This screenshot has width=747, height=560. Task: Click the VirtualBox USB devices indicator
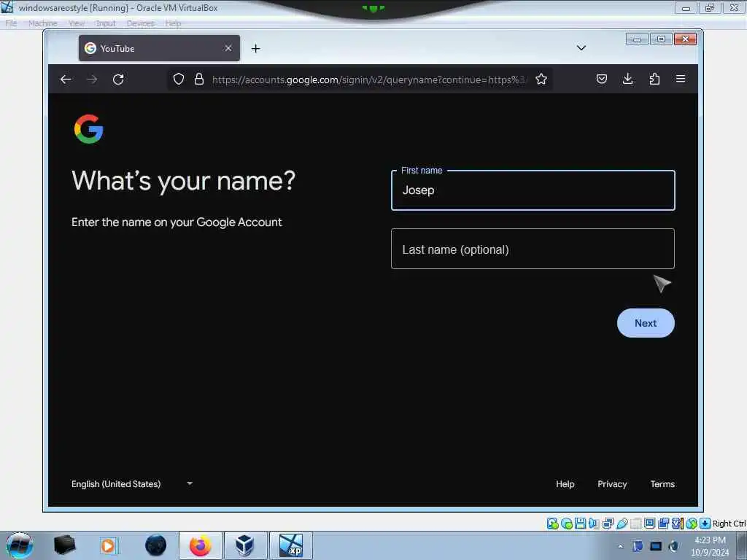622,524
